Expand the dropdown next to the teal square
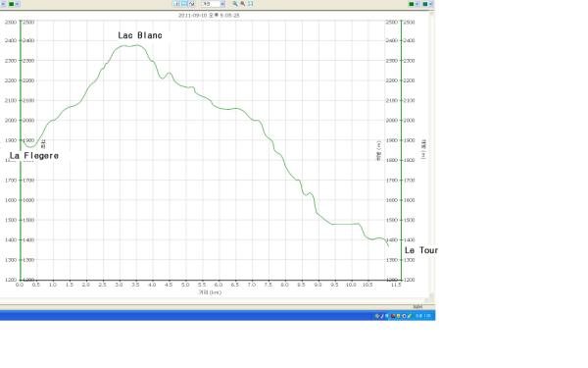The image size is (588, 368). click(x=430, y=4)
